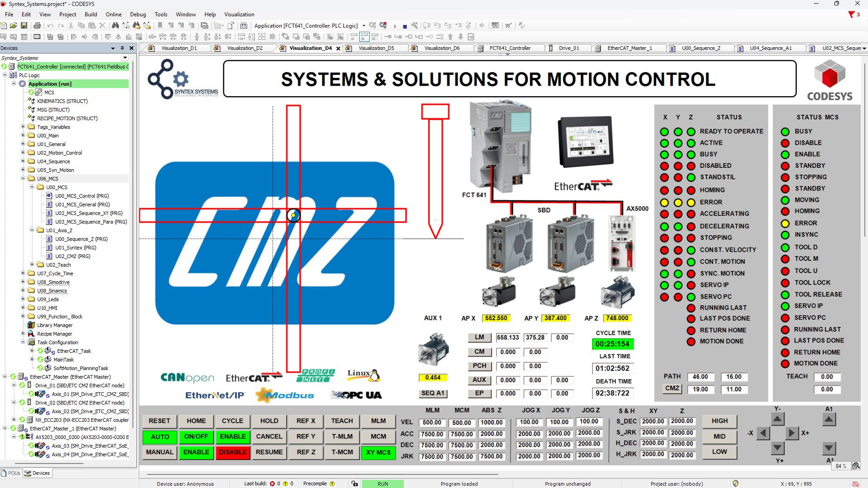This screenshot has height=488, width=868.
Task: Toggle the green ON/OFF button
Action: tap(196, 437)
